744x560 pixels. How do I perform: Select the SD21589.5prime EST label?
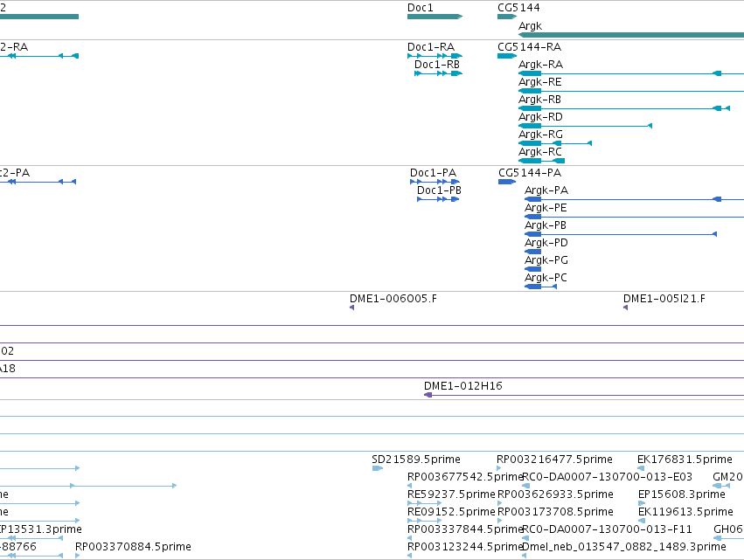tap(415, 460)
